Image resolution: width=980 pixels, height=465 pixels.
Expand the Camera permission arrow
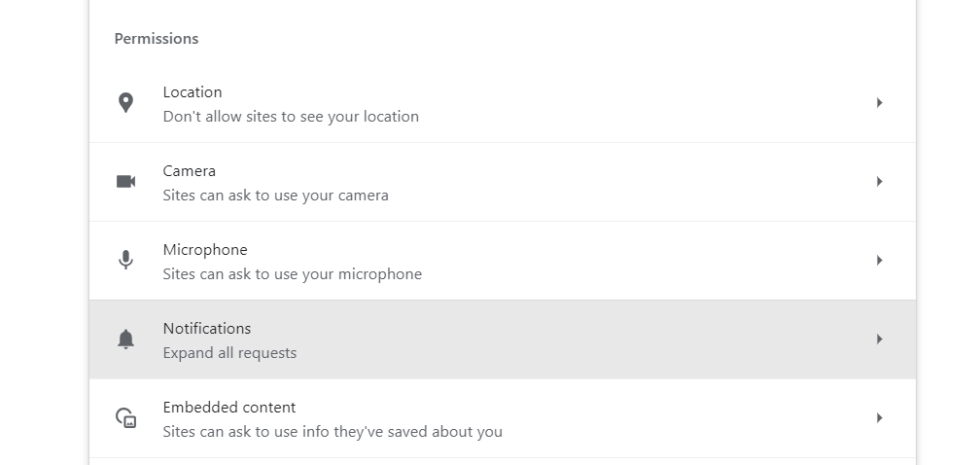click(879, 182)
